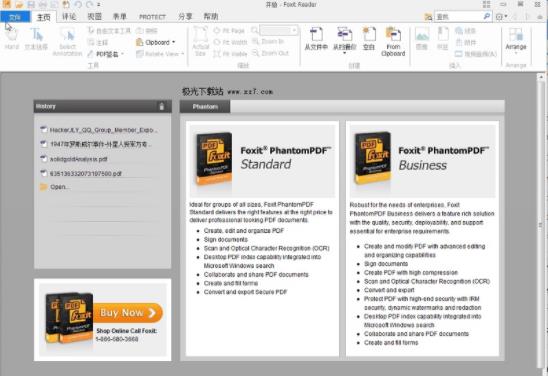Click the Foxit PhantomPDF Standard banner

coord(262,161)
